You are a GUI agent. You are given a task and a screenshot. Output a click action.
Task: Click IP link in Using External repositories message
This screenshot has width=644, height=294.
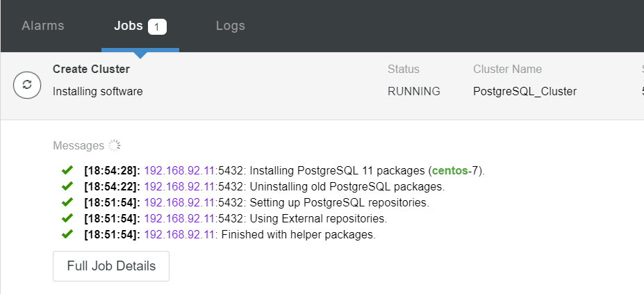pyautogui.click(x=180, y=219)
